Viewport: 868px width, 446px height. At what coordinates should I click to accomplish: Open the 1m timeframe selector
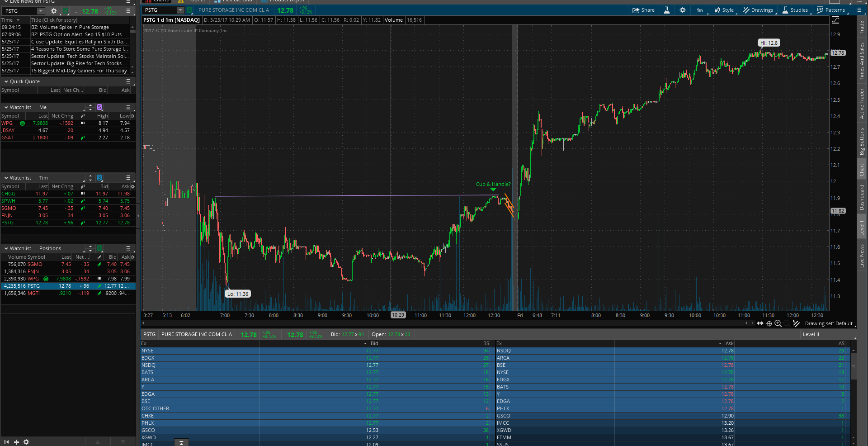pos(700,10)
